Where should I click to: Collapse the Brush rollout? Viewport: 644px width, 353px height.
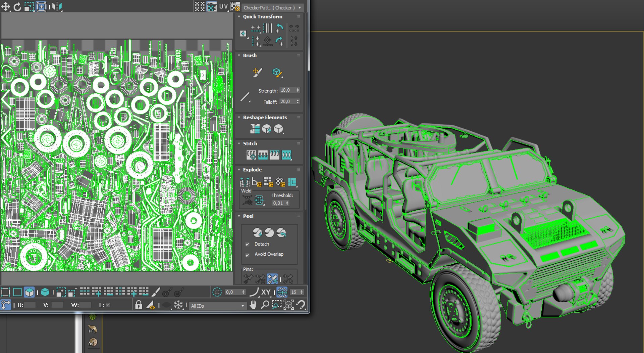[x=239, y=55]
